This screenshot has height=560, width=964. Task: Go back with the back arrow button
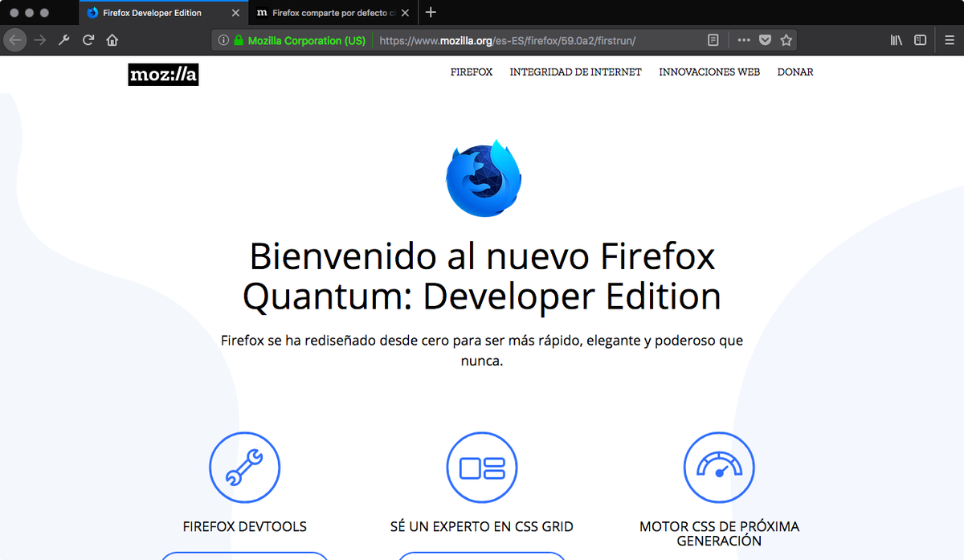(15, 40)
